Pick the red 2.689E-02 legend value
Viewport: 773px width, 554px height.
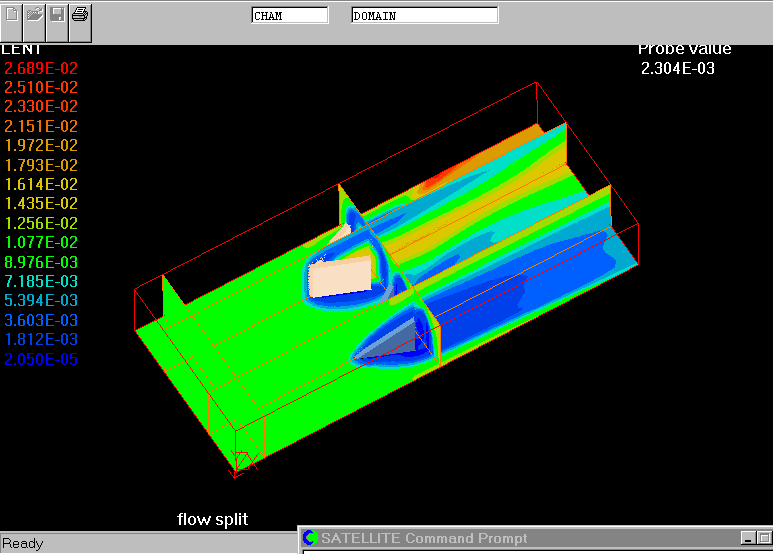tap(41, 68)
